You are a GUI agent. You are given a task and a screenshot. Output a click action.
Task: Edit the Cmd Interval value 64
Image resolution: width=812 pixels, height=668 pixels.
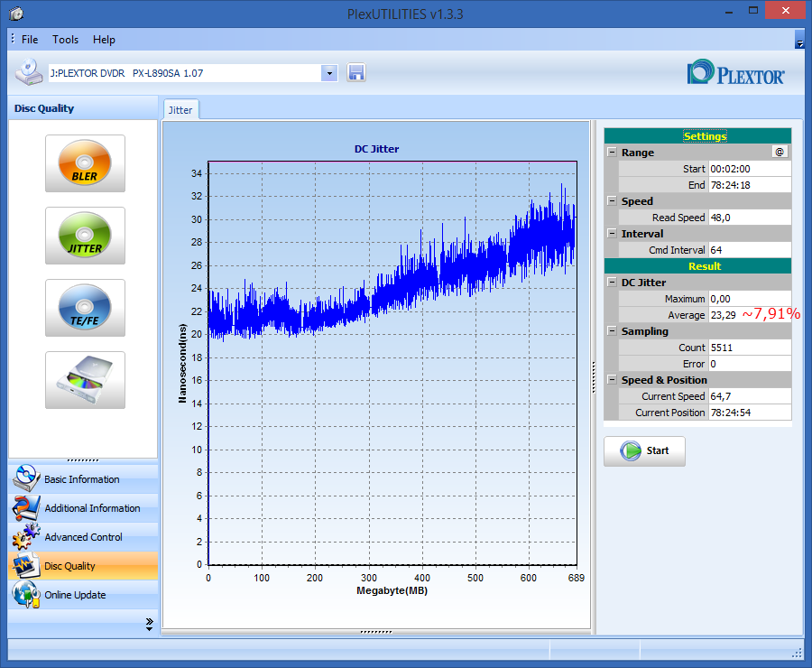(x=750, y=250)
